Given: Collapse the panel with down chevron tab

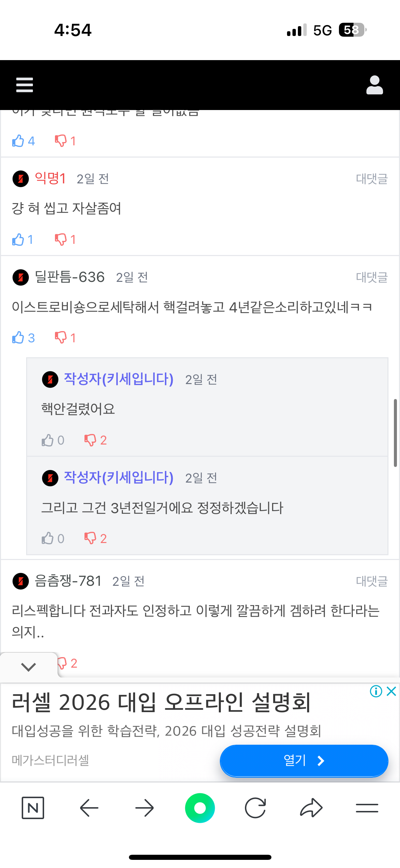Looking at the screenshot, I should point(28,667).
